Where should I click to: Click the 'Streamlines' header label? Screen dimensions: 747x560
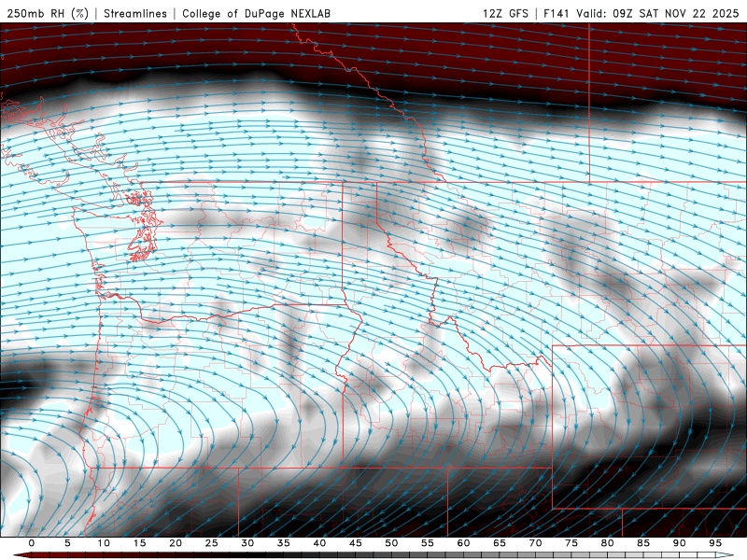[135, 13]
